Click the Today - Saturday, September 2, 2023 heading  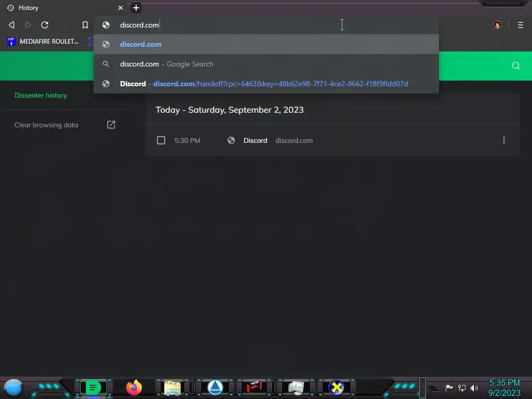click(x=230, y=110)
